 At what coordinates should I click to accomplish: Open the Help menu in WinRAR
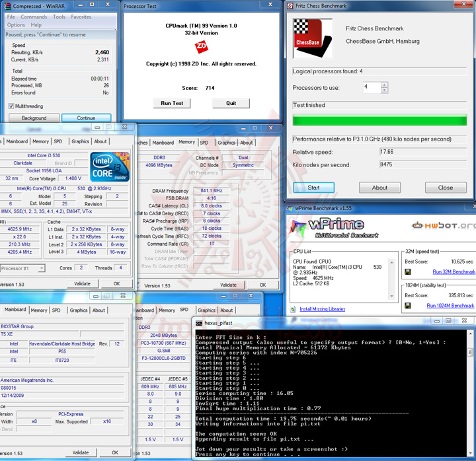click(x=36, y=25)
